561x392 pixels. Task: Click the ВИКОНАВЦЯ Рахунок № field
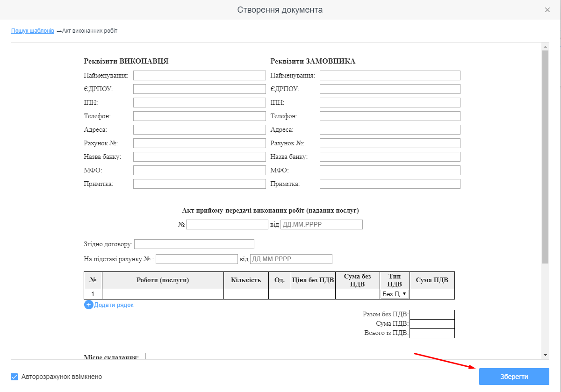tap(200, 143)
